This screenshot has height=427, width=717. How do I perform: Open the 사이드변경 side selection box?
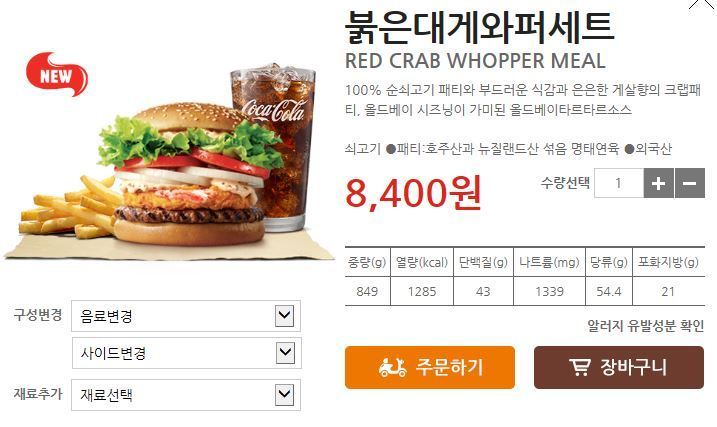click(x=187, y=353)
